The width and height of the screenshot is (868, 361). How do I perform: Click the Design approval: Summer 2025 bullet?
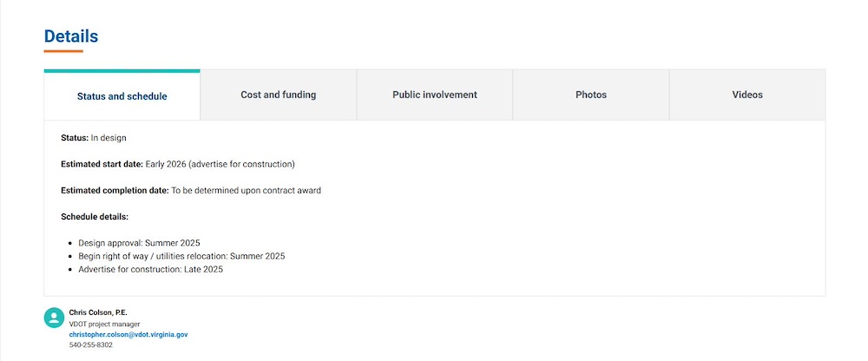[139, 243]
